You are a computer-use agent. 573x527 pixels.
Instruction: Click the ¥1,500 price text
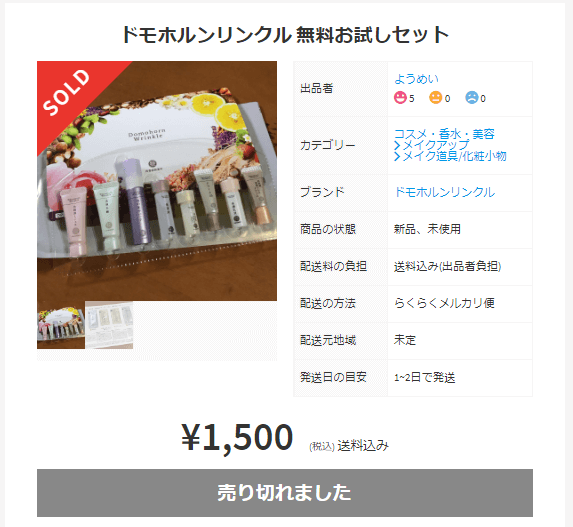(x=237, y=437)
